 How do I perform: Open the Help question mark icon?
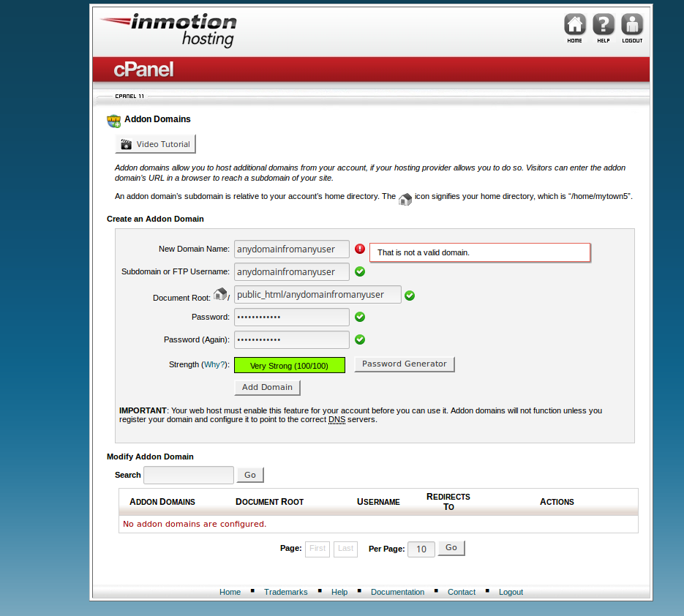(604, 25)
